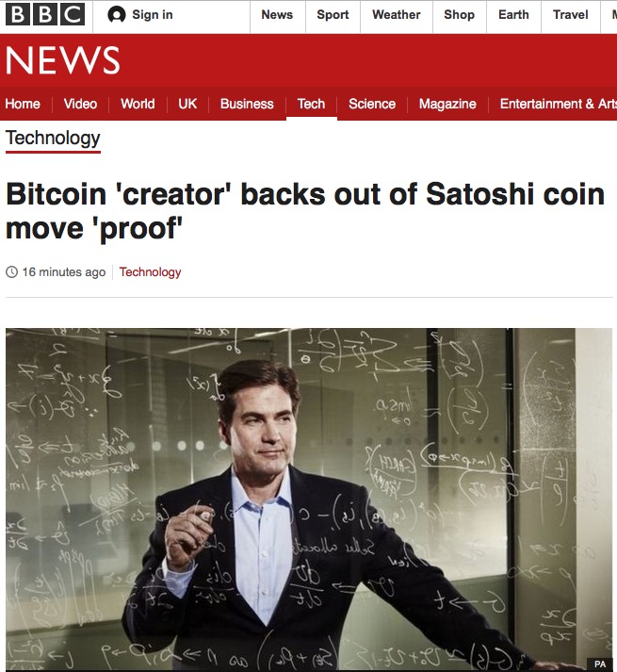Image resolution: width=617 pixels, height=672 pixels.
Task: Go to the Sport section in top bar
Action: pos(333,14)
